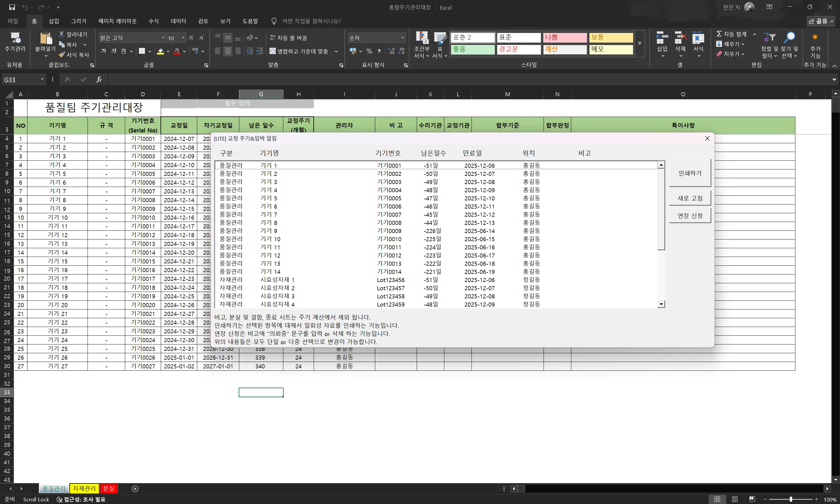The height and width of the screenshot is (504, 840).
Task: Open the font name dropdown 맑은 고딕
Action: coord(163,38)
